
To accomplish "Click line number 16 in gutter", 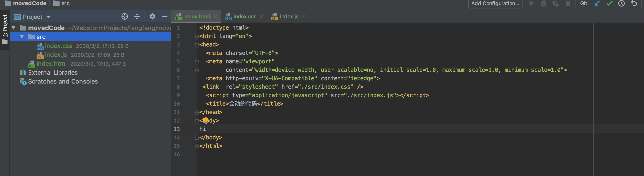I will [177, 154].
